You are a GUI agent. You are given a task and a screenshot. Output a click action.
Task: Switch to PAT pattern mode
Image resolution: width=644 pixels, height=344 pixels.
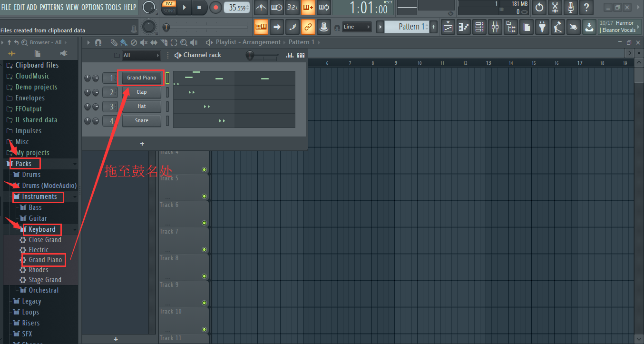coord(169,3)
